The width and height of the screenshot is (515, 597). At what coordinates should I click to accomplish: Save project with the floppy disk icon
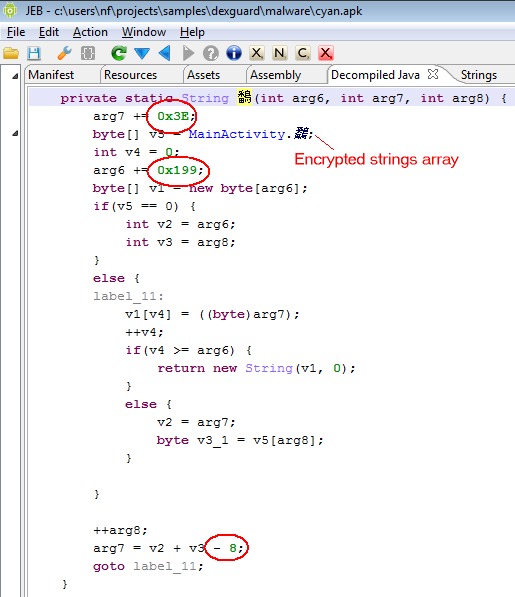point(34,53)
